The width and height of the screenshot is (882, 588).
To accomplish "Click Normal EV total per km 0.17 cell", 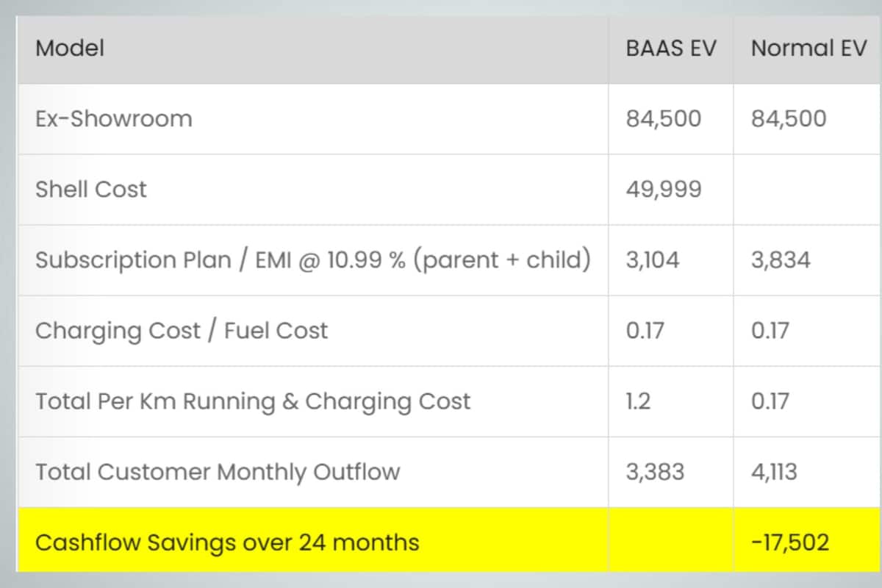I will 770,401.
